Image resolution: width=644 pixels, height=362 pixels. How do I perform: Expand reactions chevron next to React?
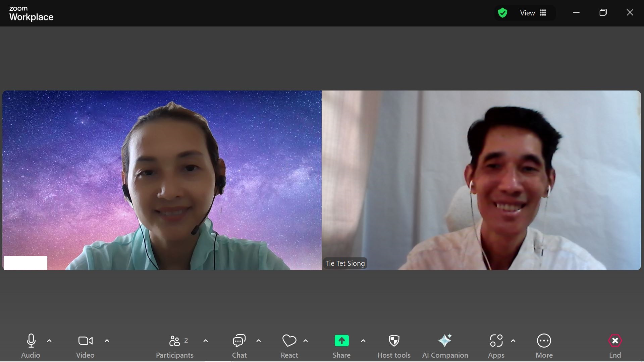[306, 341]
